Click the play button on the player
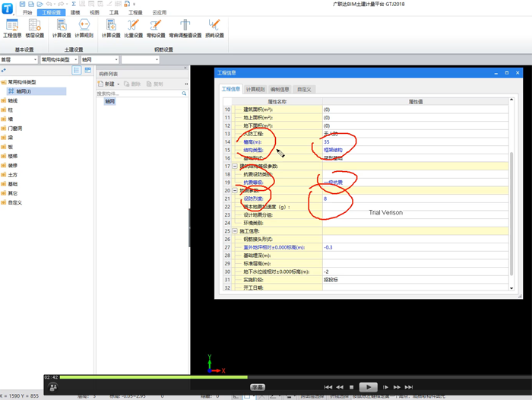The width and height of the screenshot is (532, 400). (368, 387)
